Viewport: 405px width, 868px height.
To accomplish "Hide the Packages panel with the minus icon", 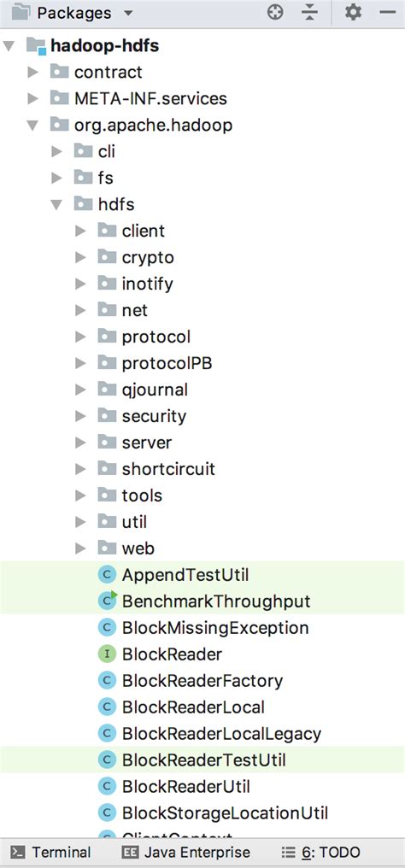I will [x=388, y=12].
